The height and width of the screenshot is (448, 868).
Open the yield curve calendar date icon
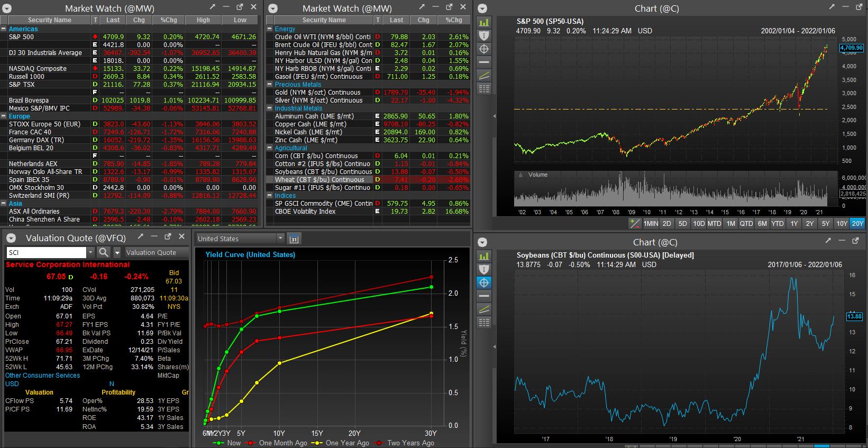point(294,239)
